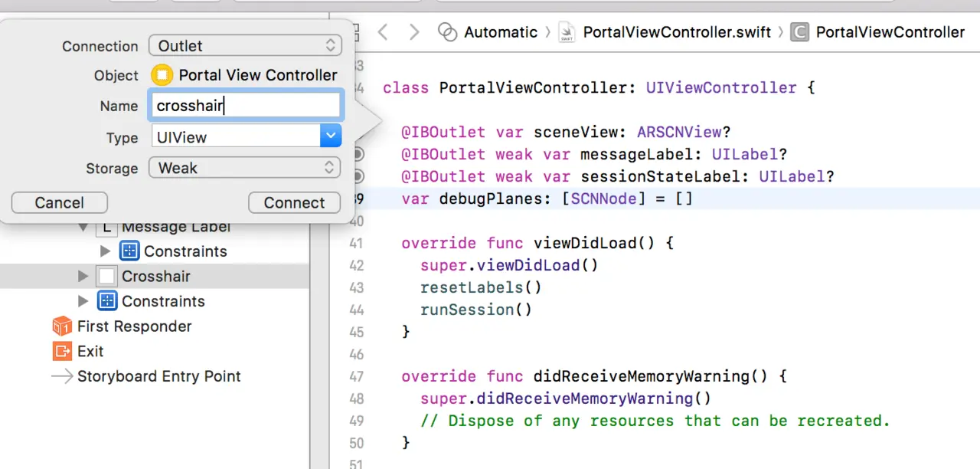Image resolution: width=980 pixels, height=469 pixels.
Task: Select the Storyboard Entry Point arrow
Action: pyautogui.click(x=62, y=376)
